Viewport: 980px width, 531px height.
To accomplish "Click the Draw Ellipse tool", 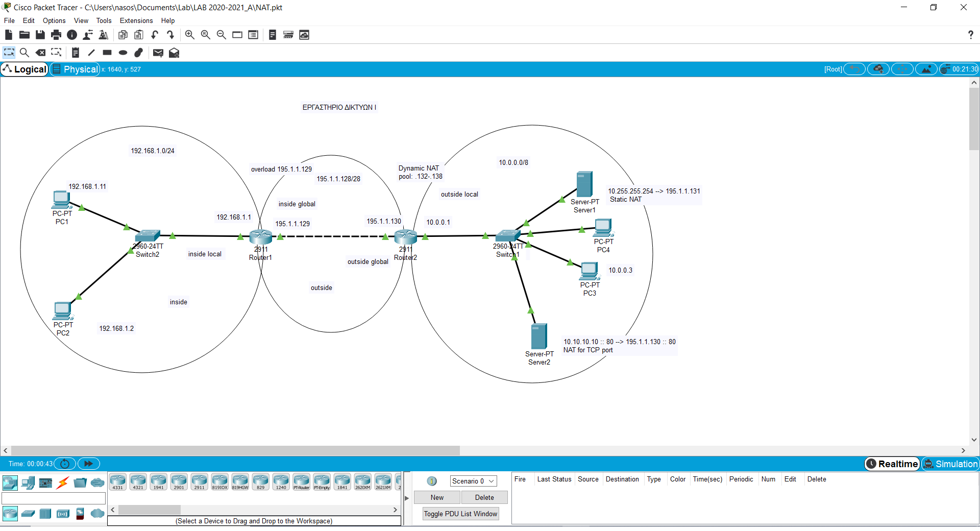I will click(123, 53).
